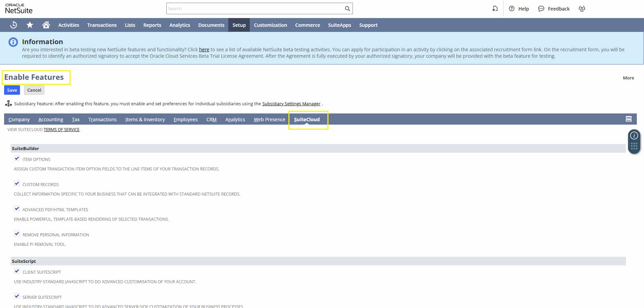The height and width of the screenshot is (308, 644).
Task: Switch to the Company tab
Action: coord(19,119)
